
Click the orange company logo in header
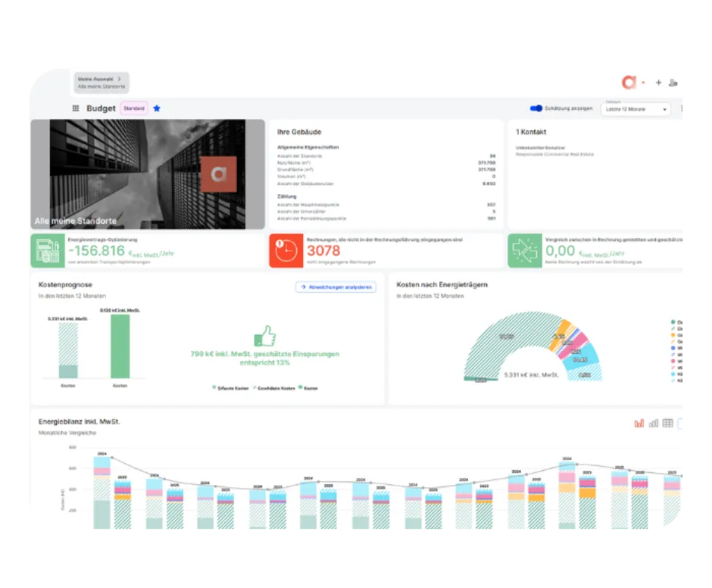(629, 82)
